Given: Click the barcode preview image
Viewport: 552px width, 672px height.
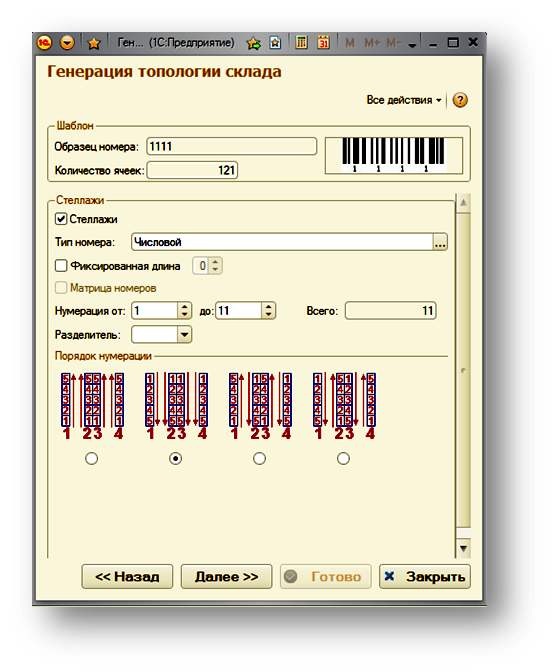Looking at the screenshot, I should point(394,155).
